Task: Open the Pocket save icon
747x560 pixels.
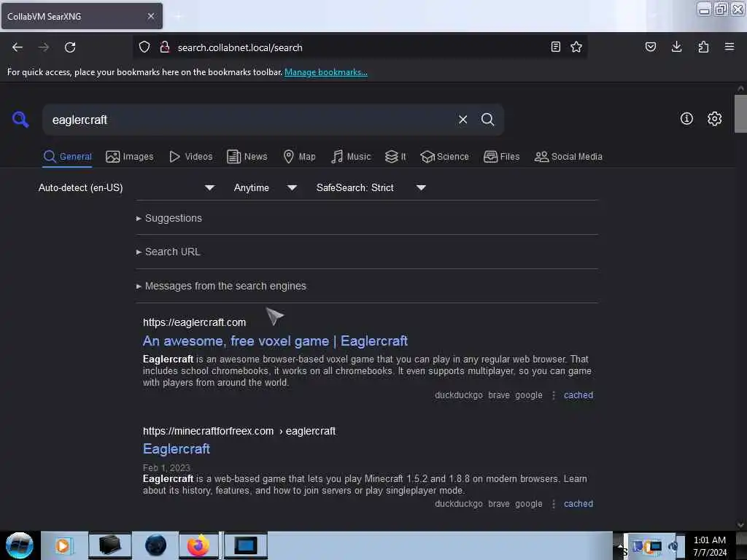Action: [x=651, y=47]
